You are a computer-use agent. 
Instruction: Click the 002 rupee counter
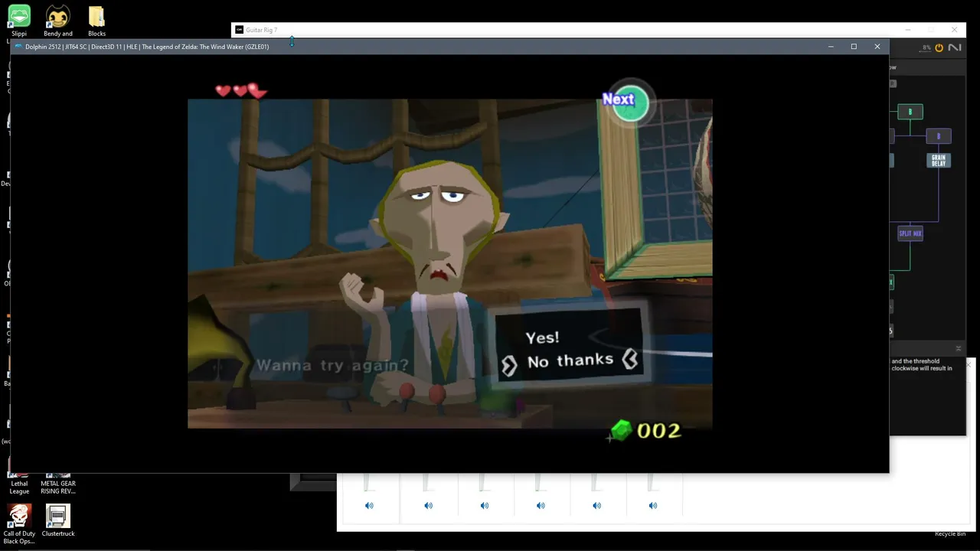(658, 431)
